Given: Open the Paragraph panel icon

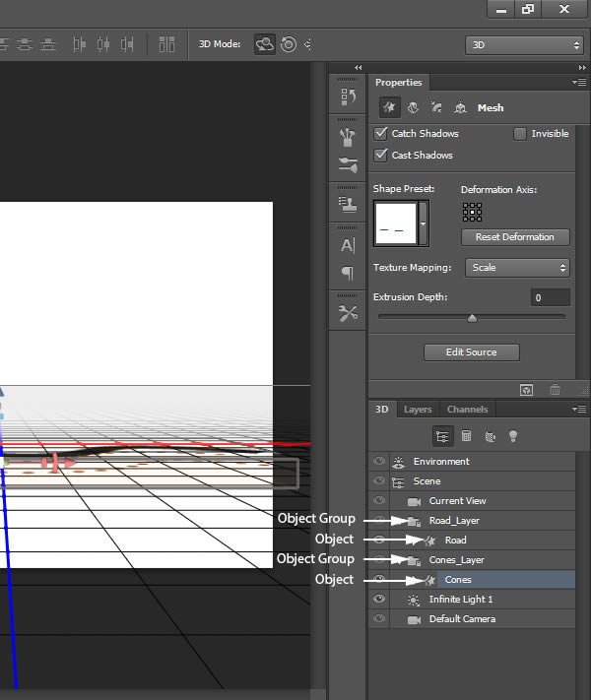Looking at the screenshot, I should (348, 273).
